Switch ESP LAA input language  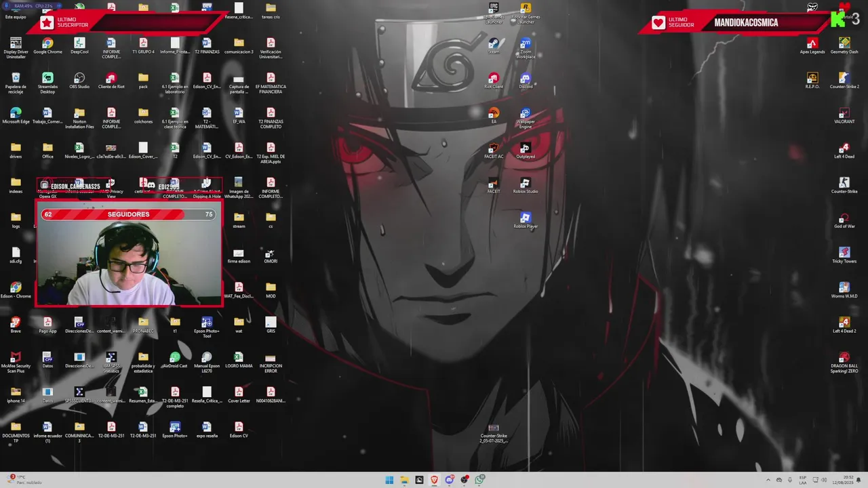pos(803,480)
